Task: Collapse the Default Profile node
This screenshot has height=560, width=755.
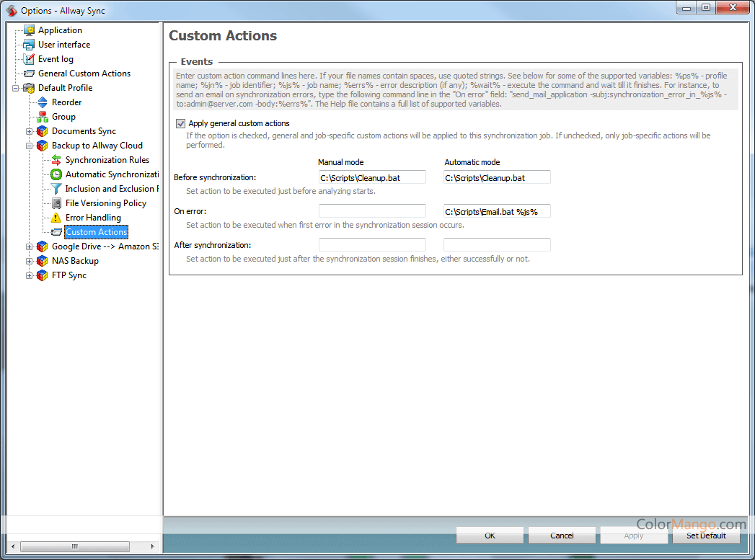Action: (x=15, y=88)
